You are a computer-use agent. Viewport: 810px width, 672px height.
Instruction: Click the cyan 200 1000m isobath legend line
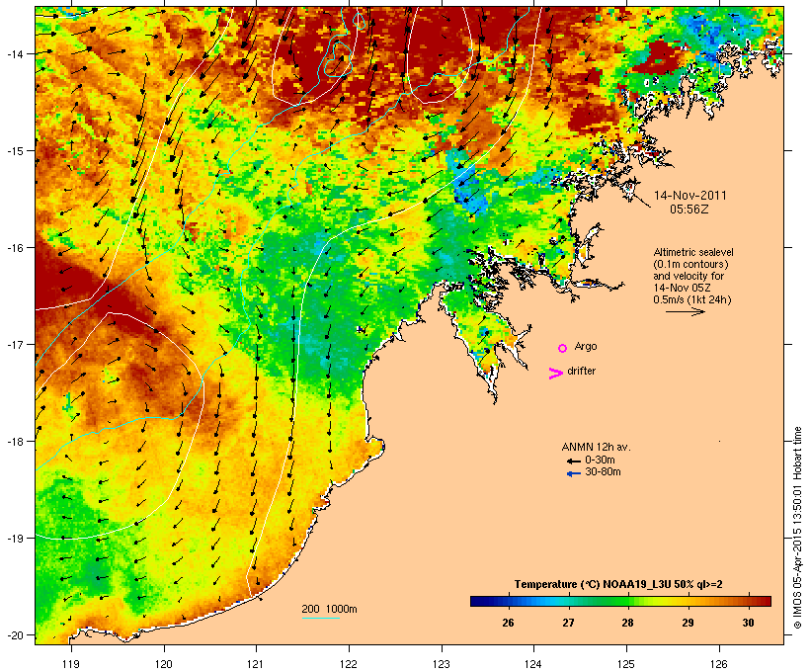coord(321,618)
